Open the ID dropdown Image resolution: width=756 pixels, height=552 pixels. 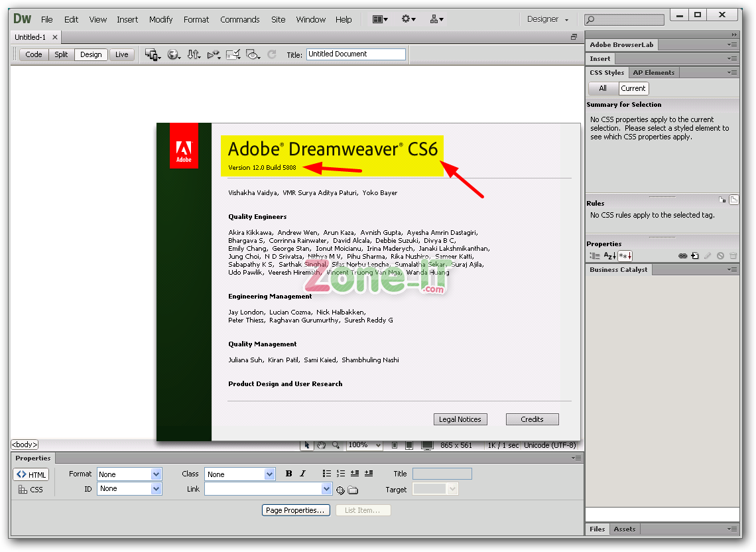(129, 489)
